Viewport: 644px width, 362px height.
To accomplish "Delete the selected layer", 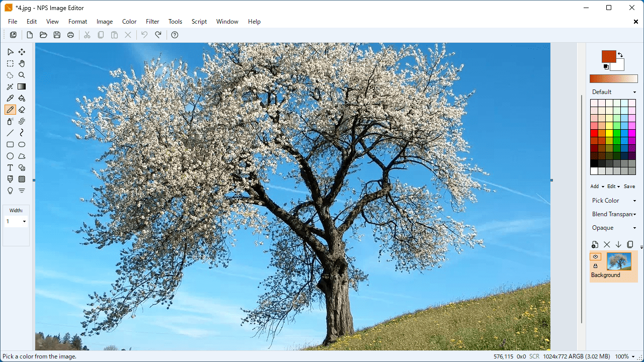I will 607,245.
